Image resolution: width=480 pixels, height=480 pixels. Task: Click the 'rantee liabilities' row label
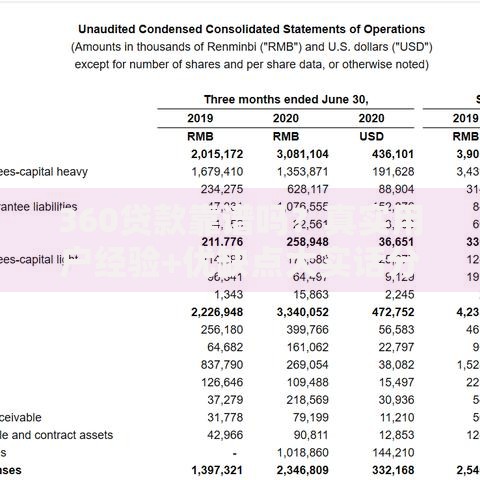pyautogui.click(x=38, y=207)
